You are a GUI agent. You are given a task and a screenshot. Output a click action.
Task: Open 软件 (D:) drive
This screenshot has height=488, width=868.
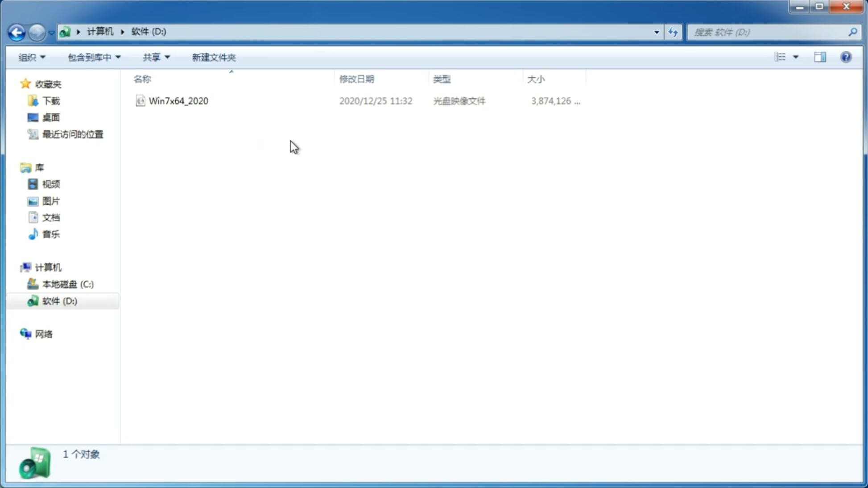[59, 300]
